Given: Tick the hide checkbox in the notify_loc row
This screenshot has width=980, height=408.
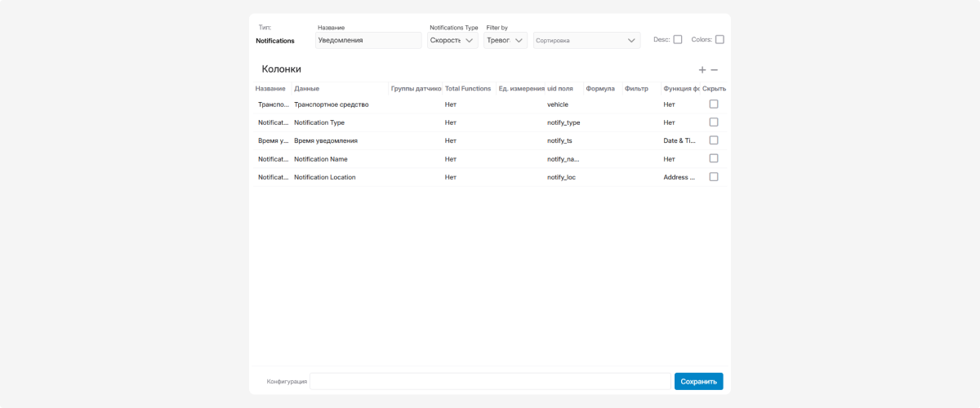Looking at the screenshot, I should (x=714, y=176).
